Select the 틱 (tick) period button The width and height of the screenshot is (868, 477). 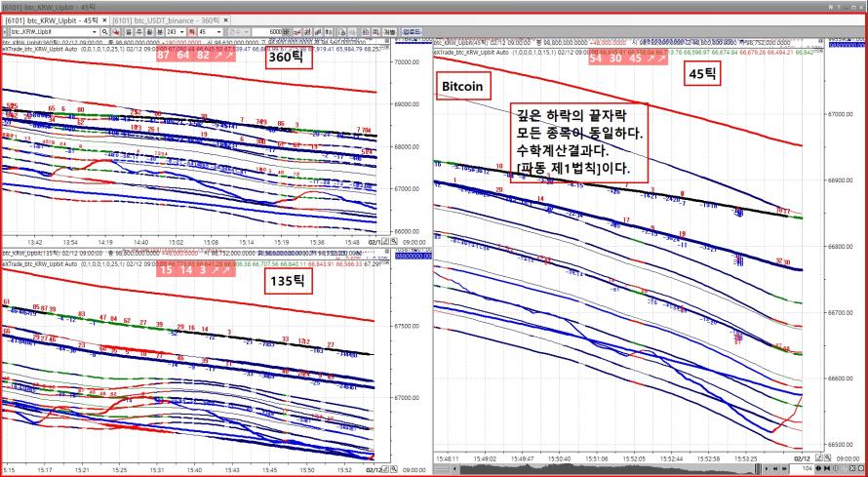(191, 32)
